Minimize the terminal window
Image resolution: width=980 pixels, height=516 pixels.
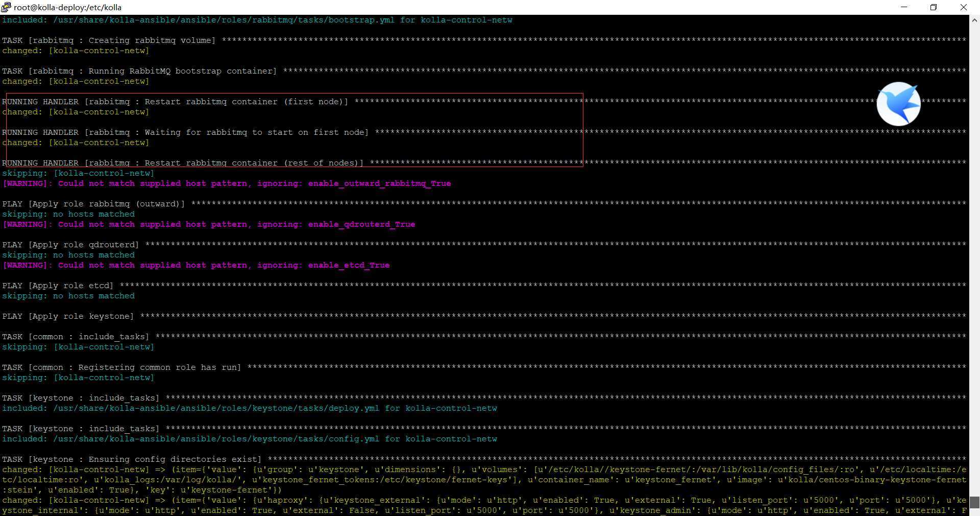click(x=904, y=7)
